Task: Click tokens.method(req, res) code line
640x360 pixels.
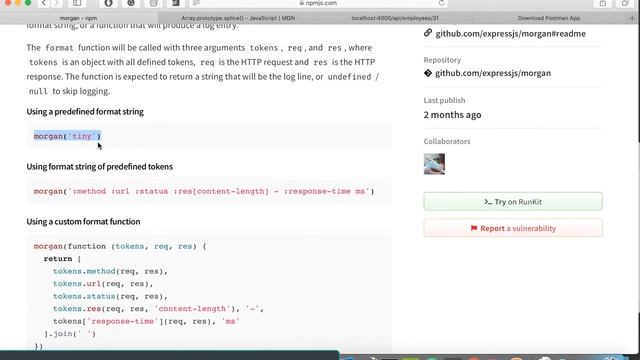Action: pos(110,271)
